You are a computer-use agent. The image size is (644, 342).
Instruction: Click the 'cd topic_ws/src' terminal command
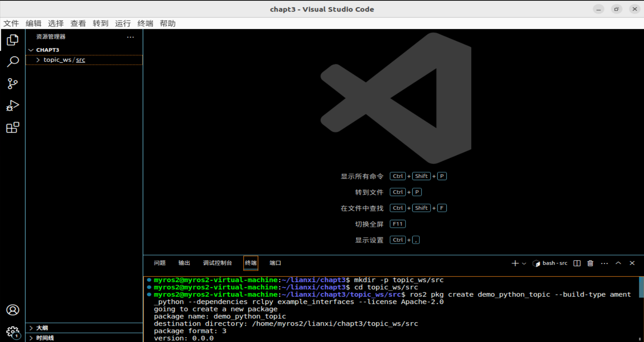click(x=386, y=287)
